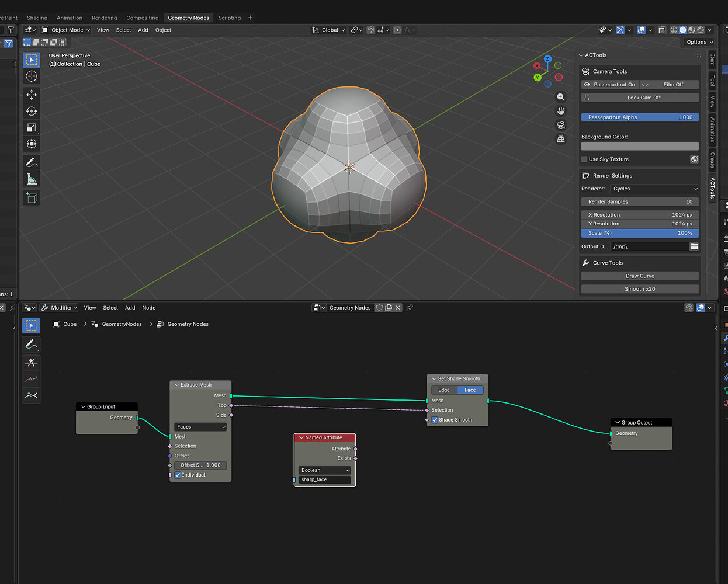The height and width of the screenshot is (584, 728).
Task: Select the Mute Links tool
Action: [x=32, y=379]
